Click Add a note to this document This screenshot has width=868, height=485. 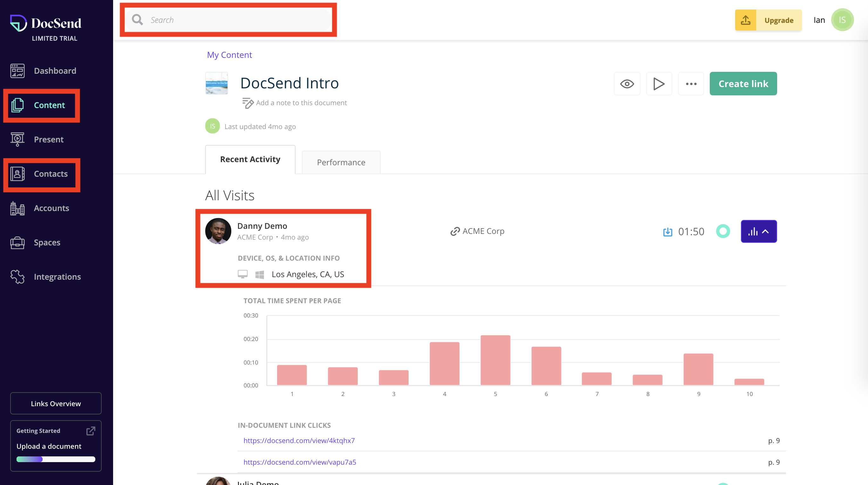click(301, 103)
